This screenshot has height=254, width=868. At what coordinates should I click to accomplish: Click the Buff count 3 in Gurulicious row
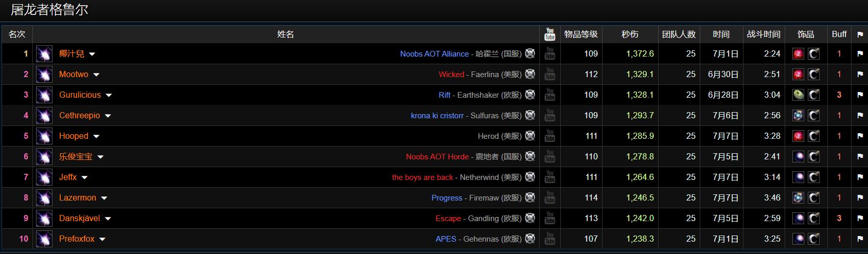tap(839, 95)
